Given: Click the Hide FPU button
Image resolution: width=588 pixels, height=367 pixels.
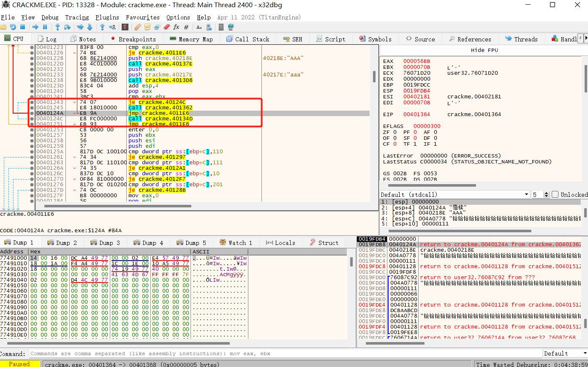Looking at the screenshot, I should pos(484,50).
